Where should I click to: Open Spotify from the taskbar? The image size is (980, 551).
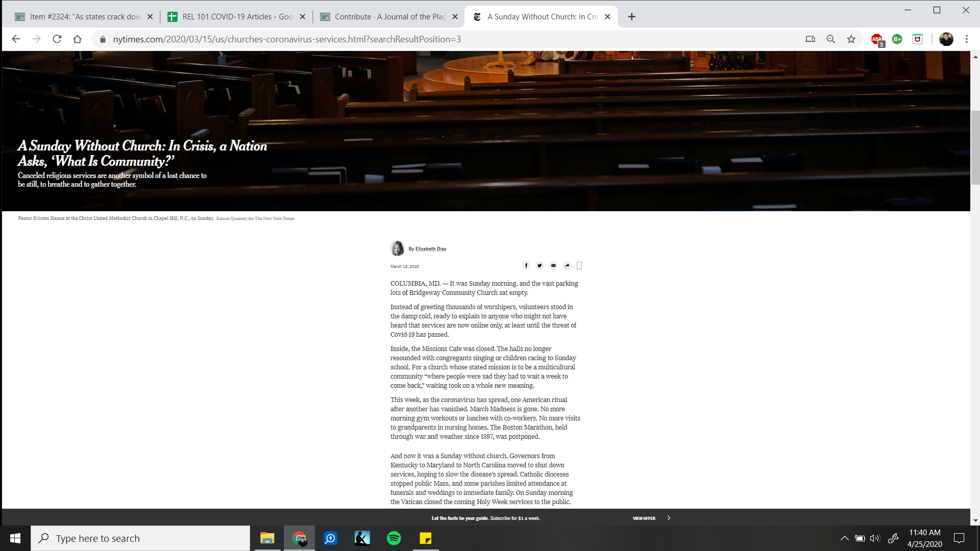pos(394,538)
